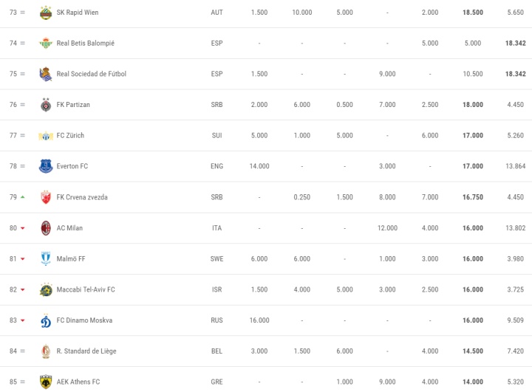The image size is (532, 392).
Task: Click the AEK Athens FC crest
Action: click(46, 382)
